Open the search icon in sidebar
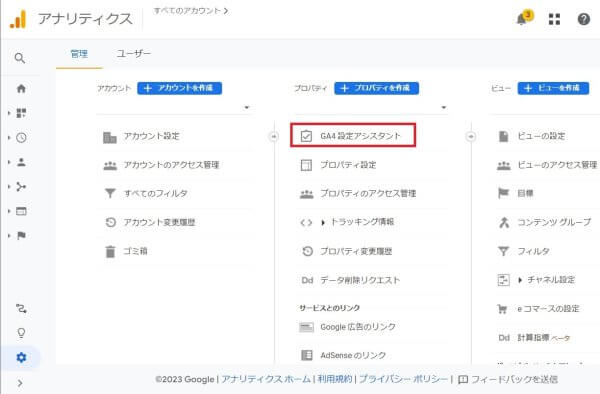 [20, 58]
